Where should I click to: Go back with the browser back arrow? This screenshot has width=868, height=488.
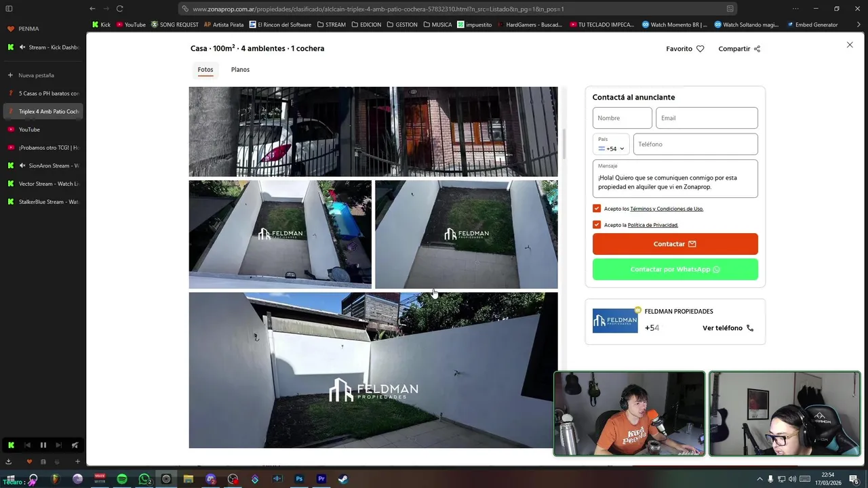pos(92,9)
